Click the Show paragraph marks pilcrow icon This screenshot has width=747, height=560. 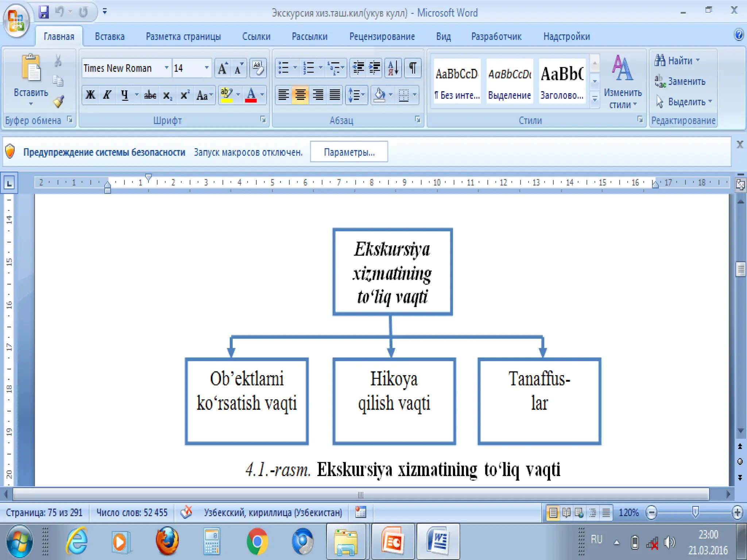(413, 68)
